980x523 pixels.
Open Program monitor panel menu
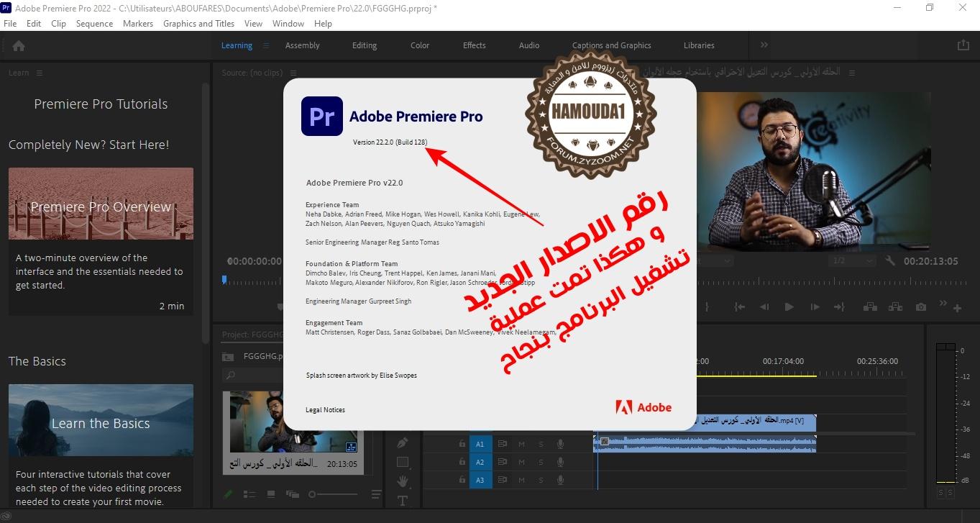tap(853, 73)
